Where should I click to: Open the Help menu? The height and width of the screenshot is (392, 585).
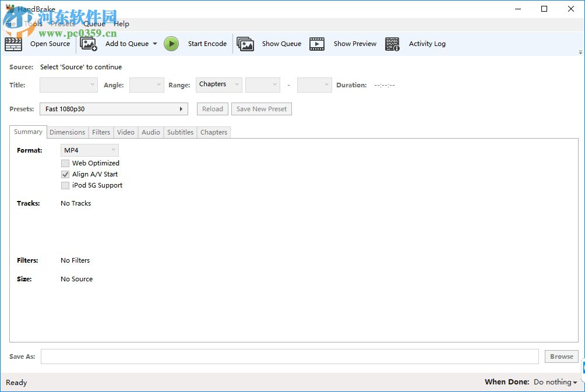[121, 24]
